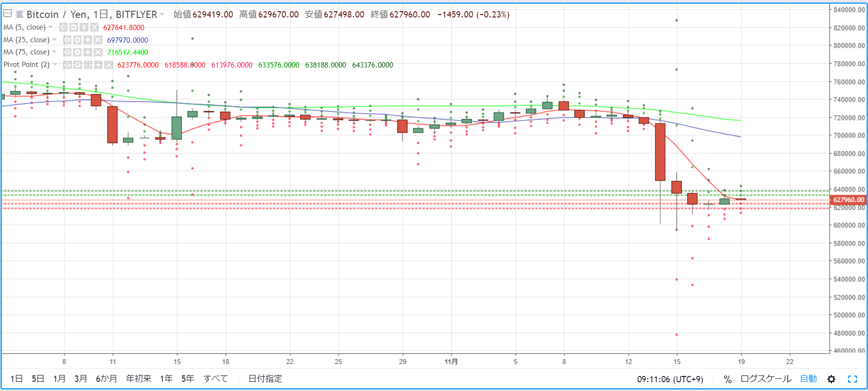Click the 09:11:06 (UTC+9) timezone clock
The height and width of the screenshot is (391, 868).
[670, 379]
